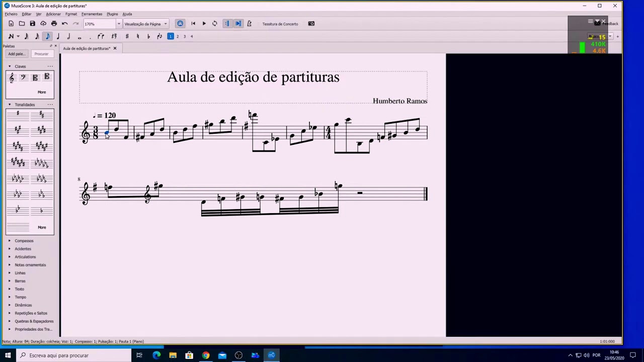Expand the Articulations palette

tap(10, 257)
